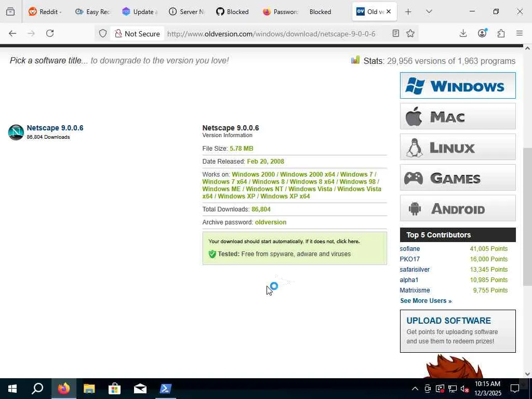Open a new tab with plus button
This screenshot has width=532, height=399.
tap(408, 12)
